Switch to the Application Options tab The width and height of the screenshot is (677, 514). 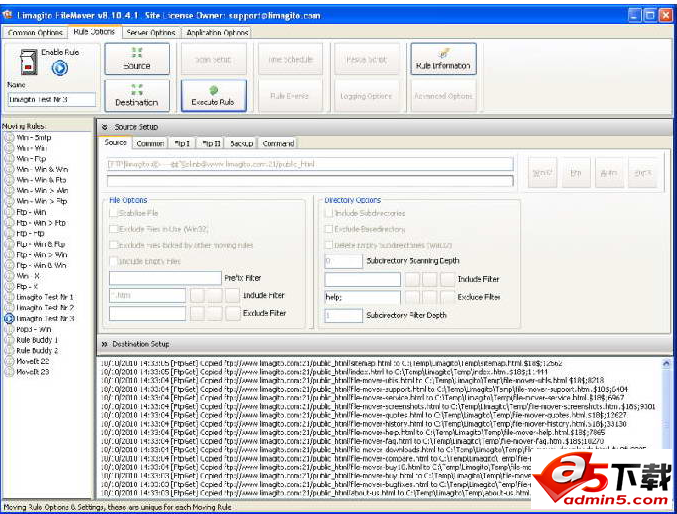click(x=217, y=32)
